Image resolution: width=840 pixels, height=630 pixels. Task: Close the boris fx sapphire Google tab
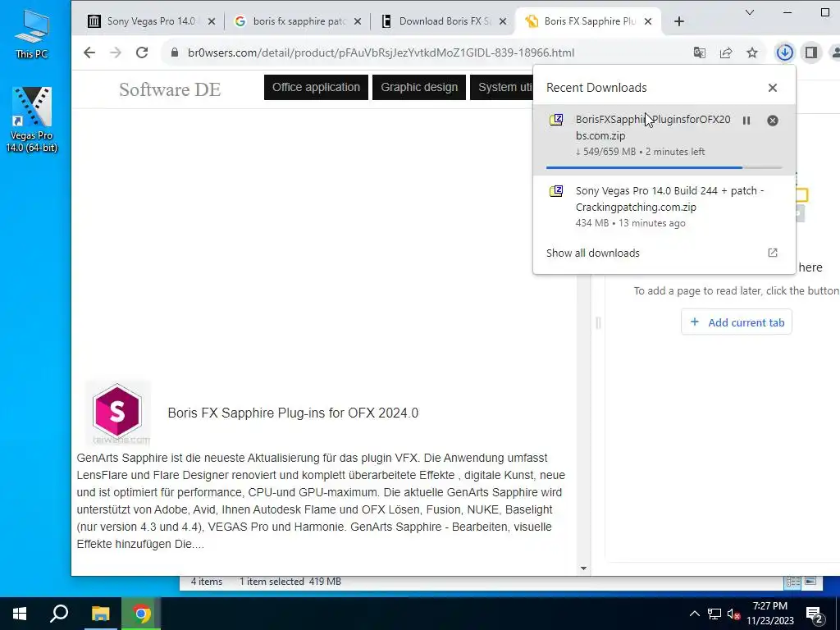358,21
